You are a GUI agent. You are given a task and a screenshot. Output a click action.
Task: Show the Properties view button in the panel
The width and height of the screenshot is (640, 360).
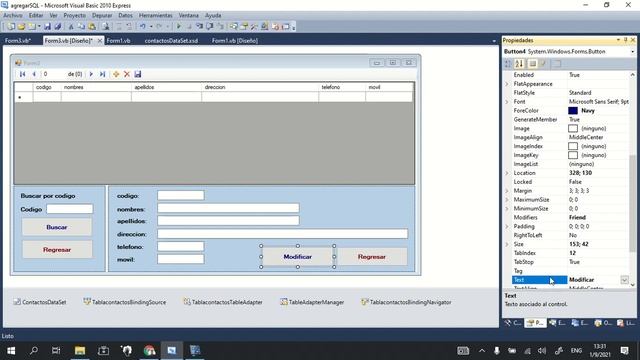click(532, 64)
